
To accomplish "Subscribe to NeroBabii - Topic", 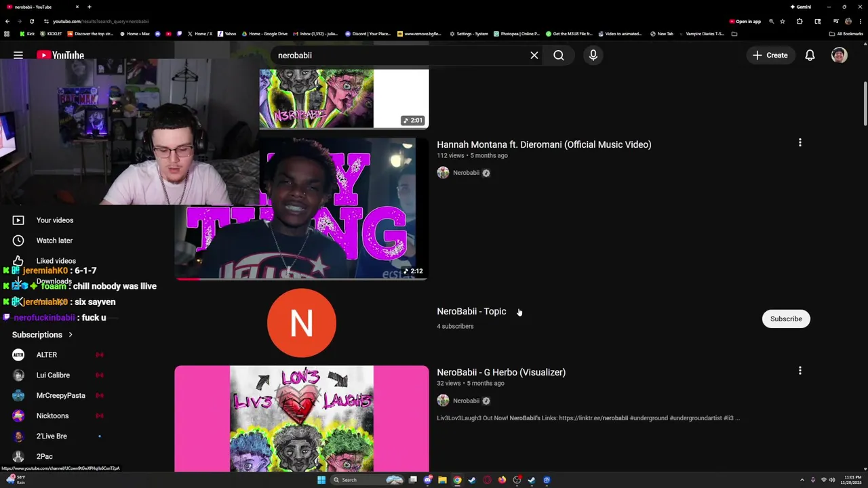I will click(786, 319).
